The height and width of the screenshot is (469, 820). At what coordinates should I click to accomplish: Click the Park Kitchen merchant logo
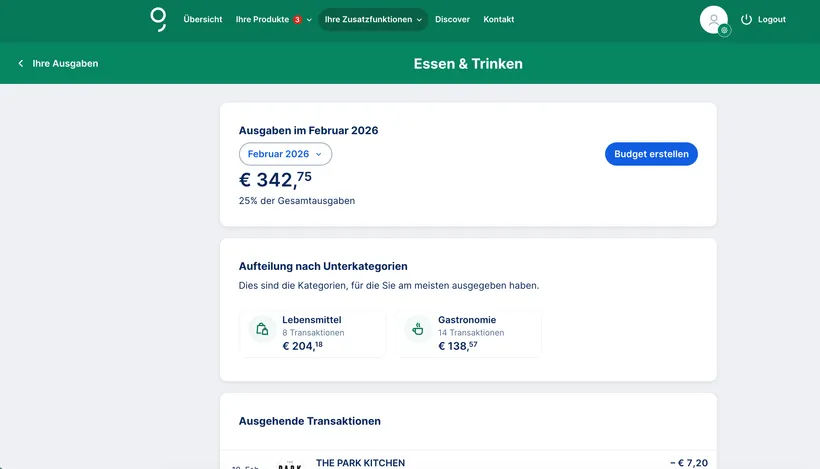(290, 464)
